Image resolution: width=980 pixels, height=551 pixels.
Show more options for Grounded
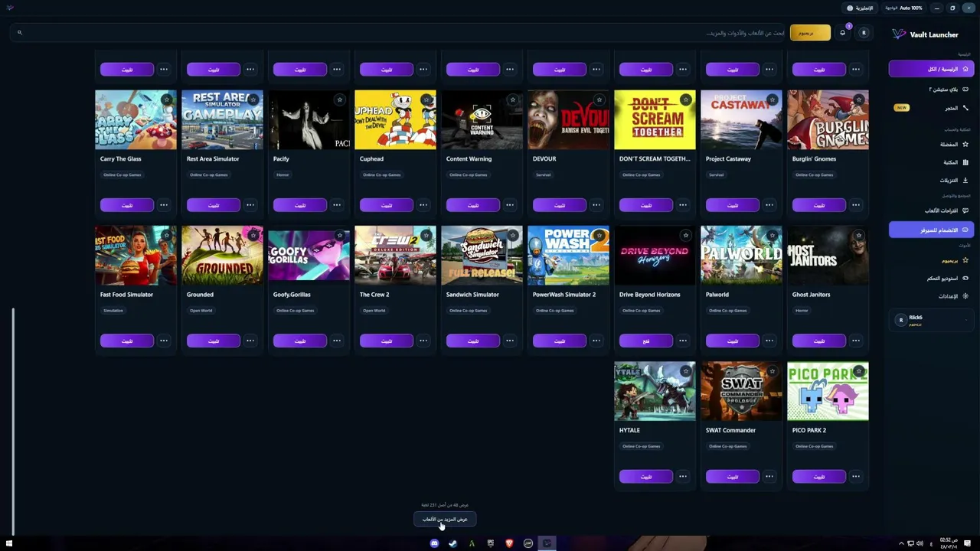[250, 341]
